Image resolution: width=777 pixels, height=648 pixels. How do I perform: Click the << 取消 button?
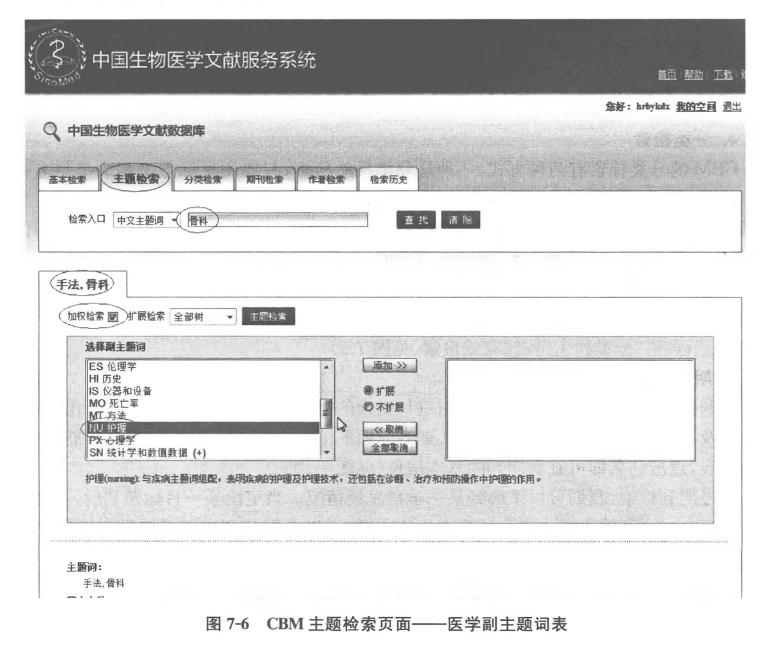(x=390, y=429)
